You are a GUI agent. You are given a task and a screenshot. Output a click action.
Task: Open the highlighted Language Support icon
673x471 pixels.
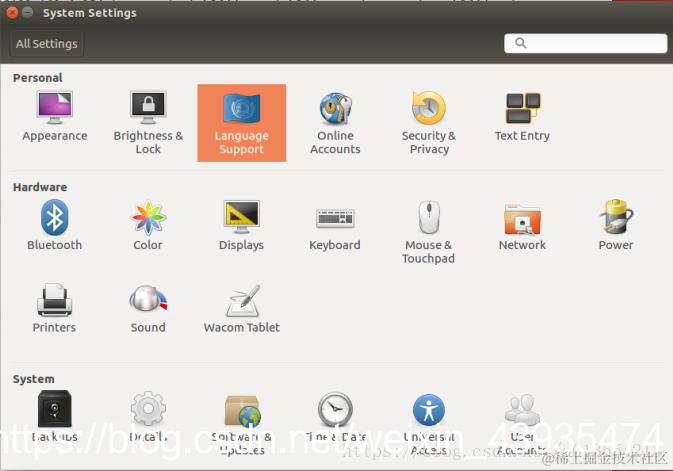pos(242,123)
